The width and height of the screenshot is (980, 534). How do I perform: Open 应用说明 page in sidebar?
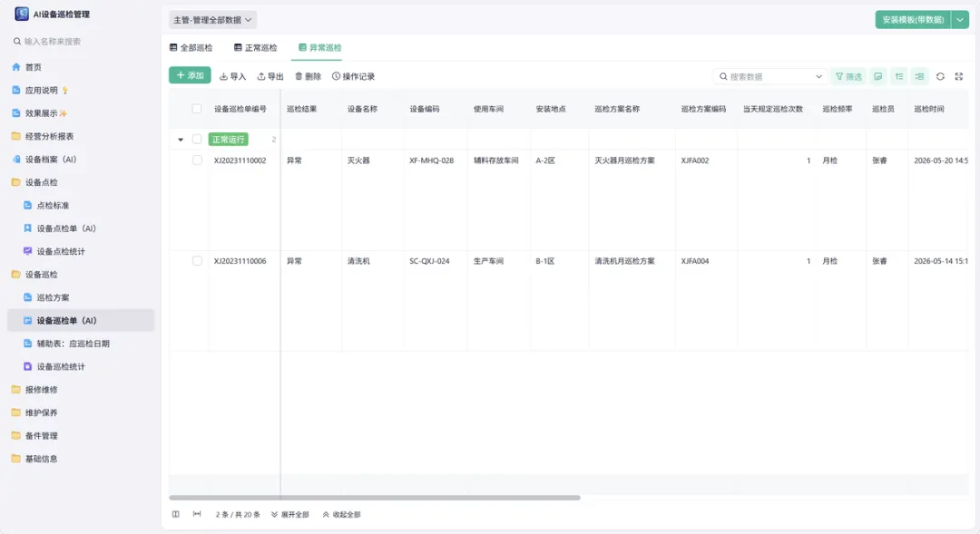click(41, 90)
